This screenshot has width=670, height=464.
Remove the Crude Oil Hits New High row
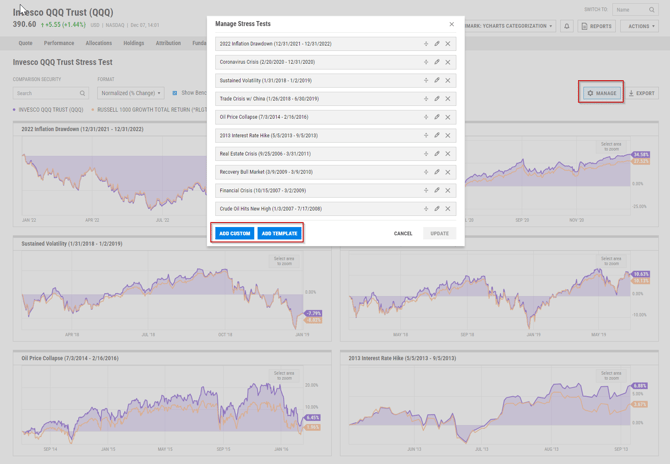coord(448,209)
